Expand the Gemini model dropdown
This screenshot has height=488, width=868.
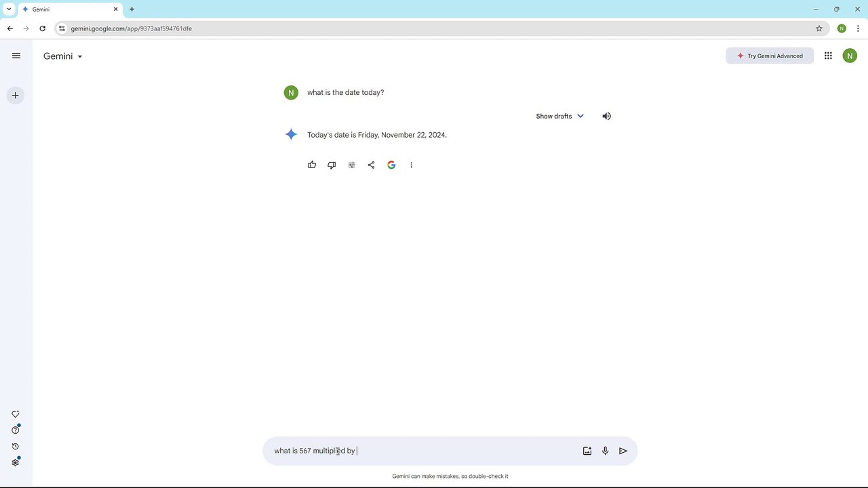click(63, 56)
